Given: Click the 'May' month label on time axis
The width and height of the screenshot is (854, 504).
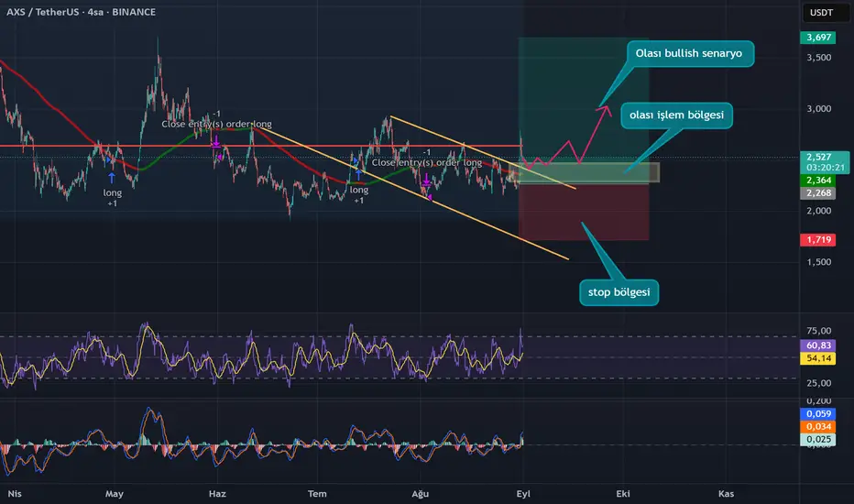Looking at the screenshot, I should 114,494.
